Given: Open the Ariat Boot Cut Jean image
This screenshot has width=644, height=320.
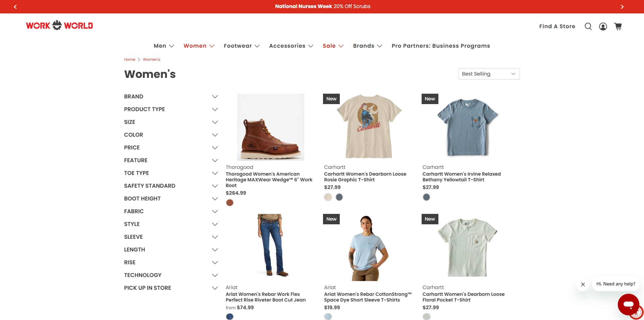Looking at the screenshot, I should 271,247.
